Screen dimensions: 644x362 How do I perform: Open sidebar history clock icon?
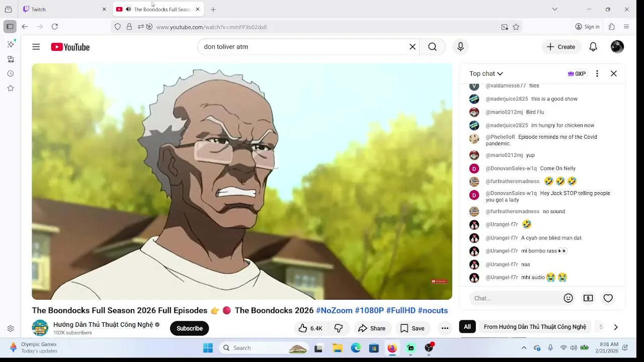coord(11,73)
